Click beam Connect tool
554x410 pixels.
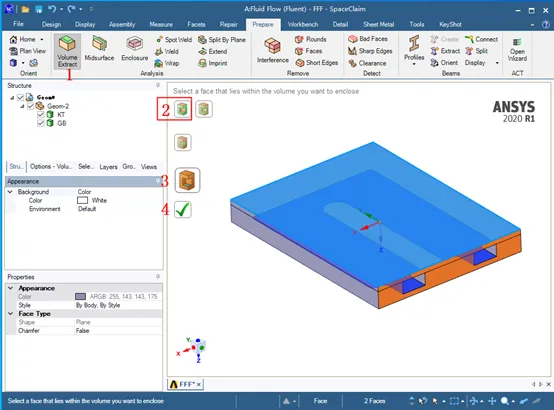[x=481, y=39]
